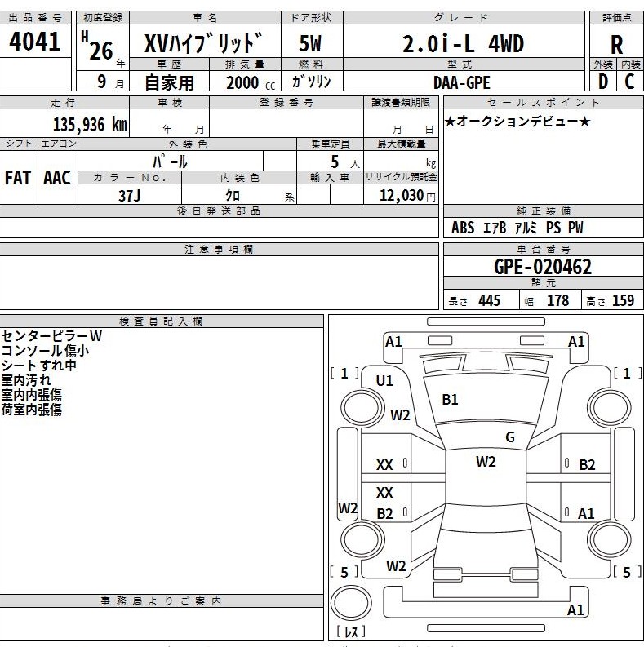644x647 pixels.
Task: Click the equipment item エアB
Action: pyautogui.click(x=494, y=228)
